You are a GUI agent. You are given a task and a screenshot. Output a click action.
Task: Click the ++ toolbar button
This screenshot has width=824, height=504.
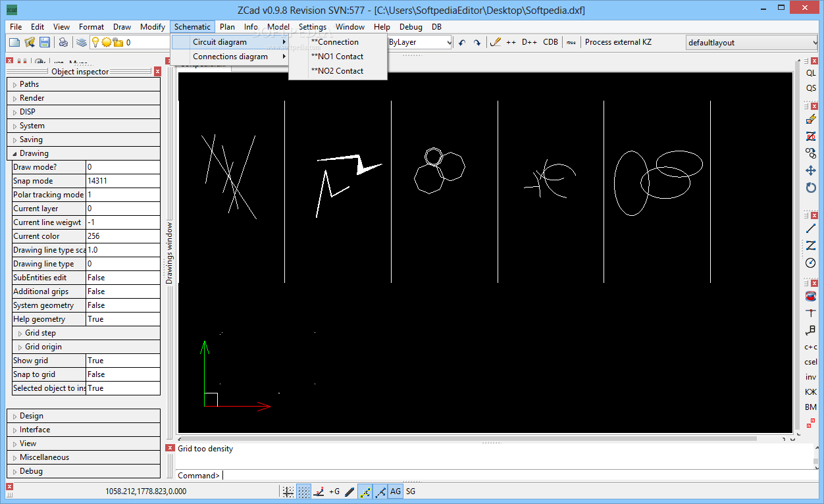[511, 42]
